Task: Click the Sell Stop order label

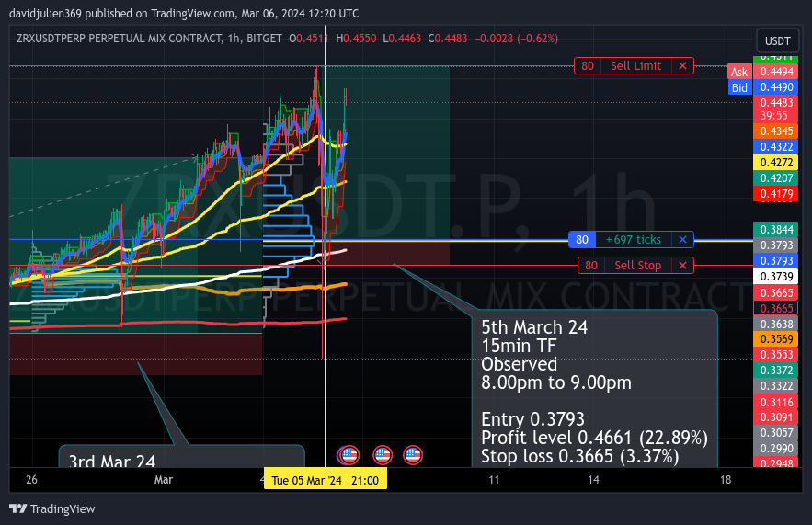Action: [638, 266]
